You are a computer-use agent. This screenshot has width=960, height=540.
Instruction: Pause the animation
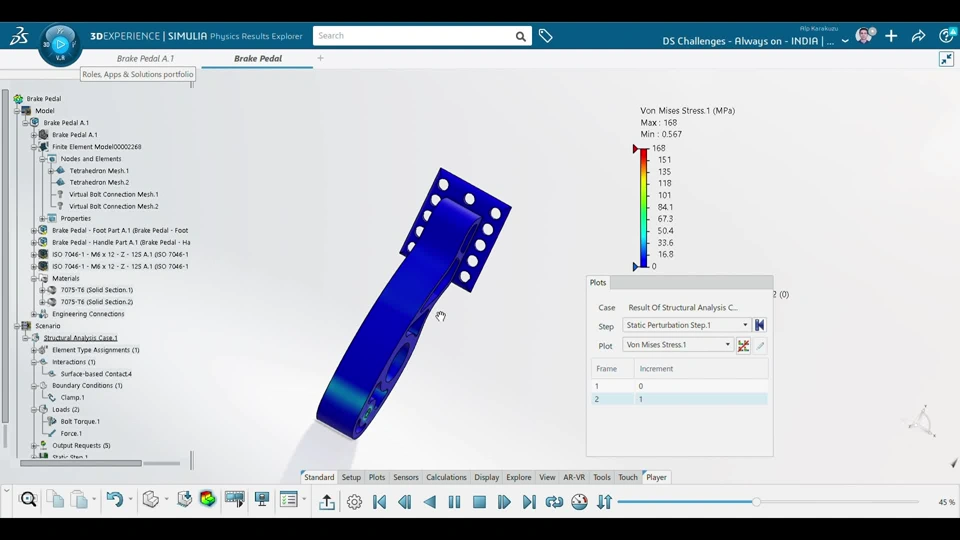pos(454,502)
